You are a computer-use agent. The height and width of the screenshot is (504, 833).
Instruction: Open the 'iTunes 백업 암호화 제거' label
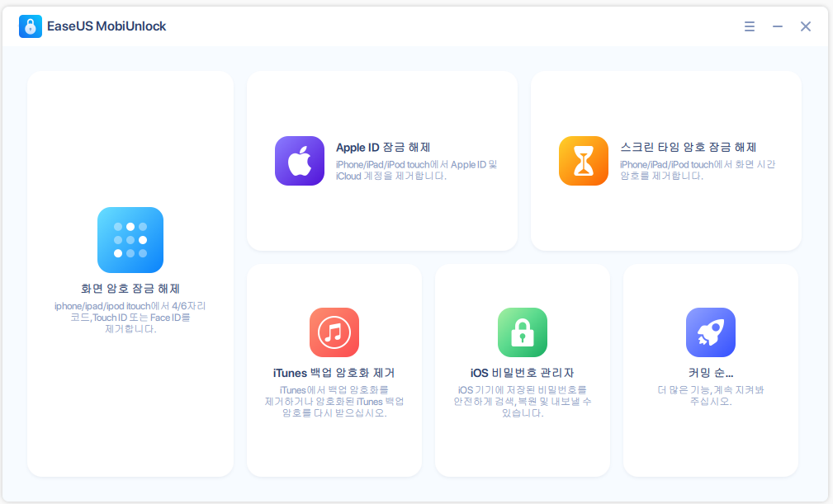point(334,373)
